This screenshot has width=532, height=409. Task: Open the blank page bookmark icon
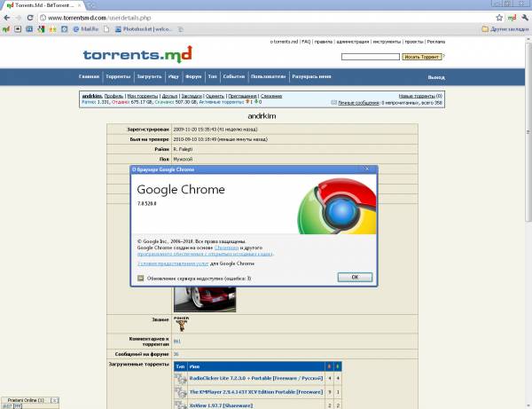(x=106, y=29)
